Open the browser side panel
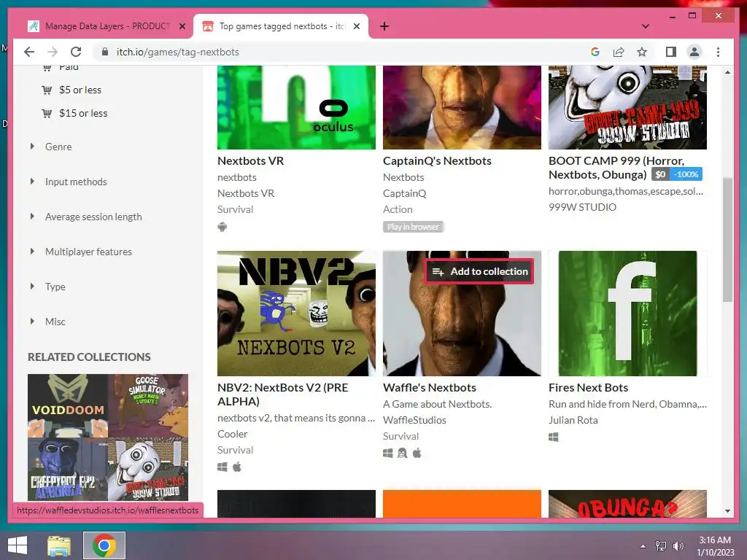The image size is (747, 560). pos(671,52)
